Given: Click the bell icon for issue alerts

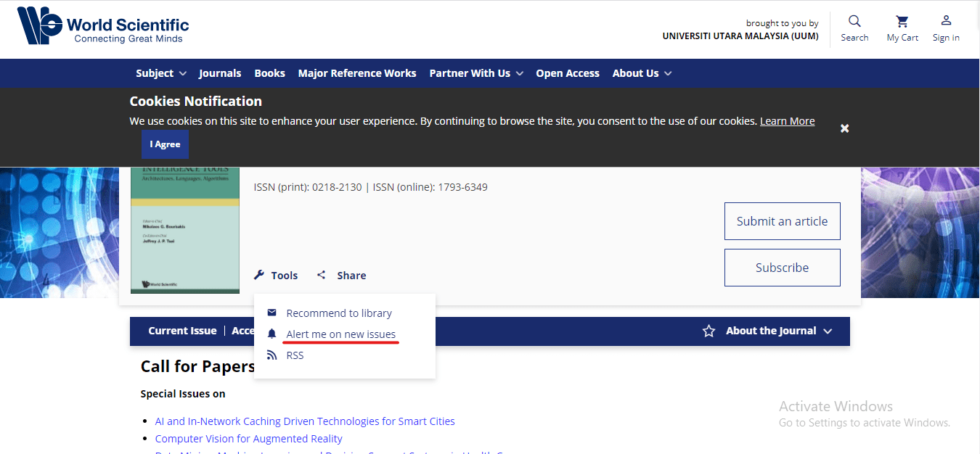Looking at the screenshot, I should 272,334.
